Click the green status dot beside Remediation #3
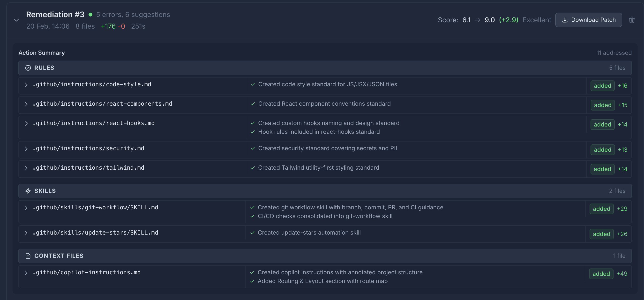The width and height of the screenshot is (644, 300). [90, 15]
